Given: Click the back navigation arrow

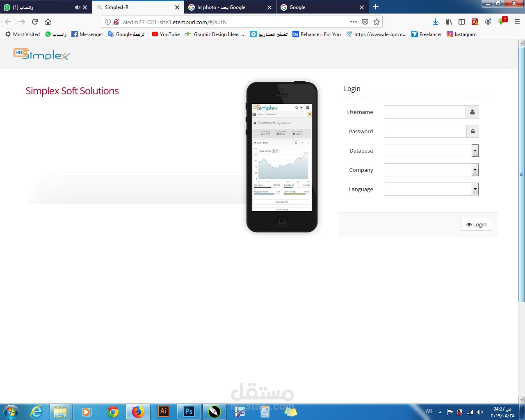Looking at the screenshot, I should [8, 22].
